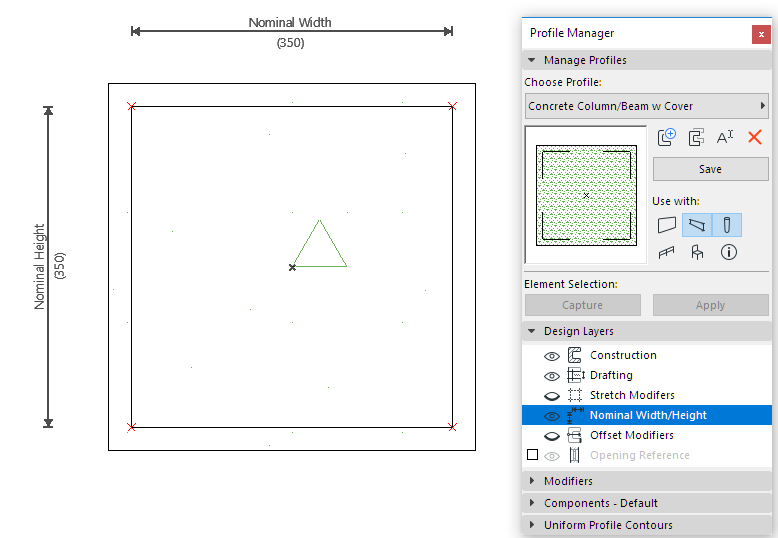Select the Nominal Height (350) dimension value
The image size is (778, 538).
coord(60,266)
